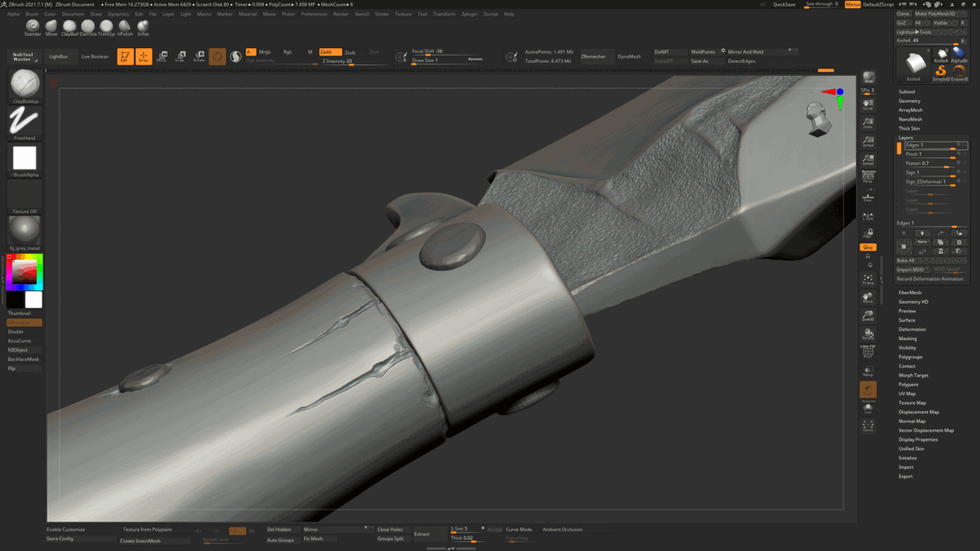
Task: Select the DamStandard brush icon
Action: point(88,27)
